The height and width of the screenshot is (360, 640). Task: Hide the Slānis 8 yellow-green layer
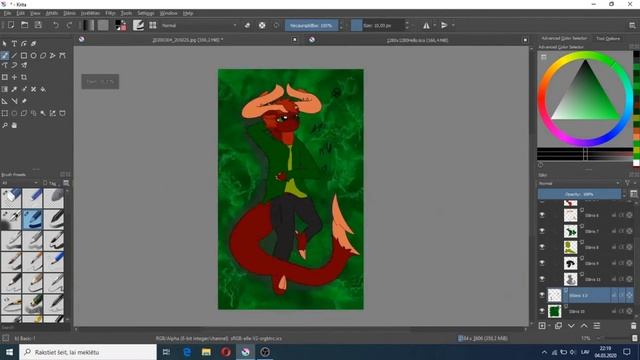tap(542, 247)
